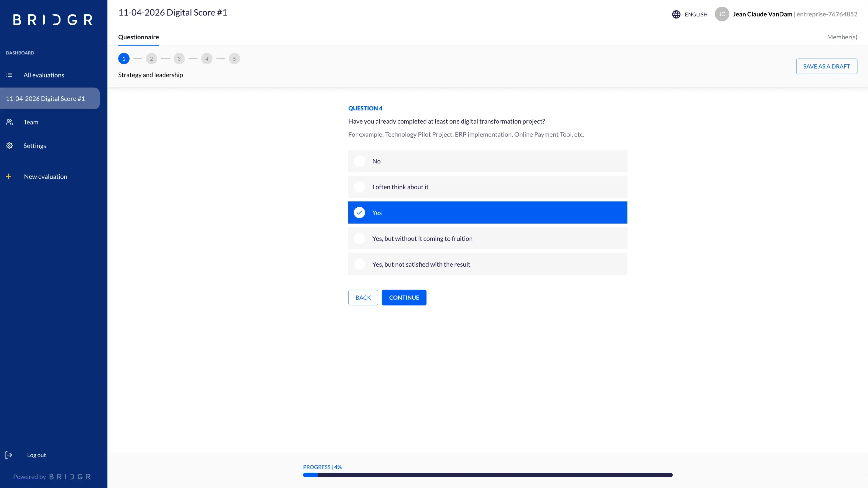868x488 pixels.
Task: Select the Yes answer option
Action: point(488,212)
